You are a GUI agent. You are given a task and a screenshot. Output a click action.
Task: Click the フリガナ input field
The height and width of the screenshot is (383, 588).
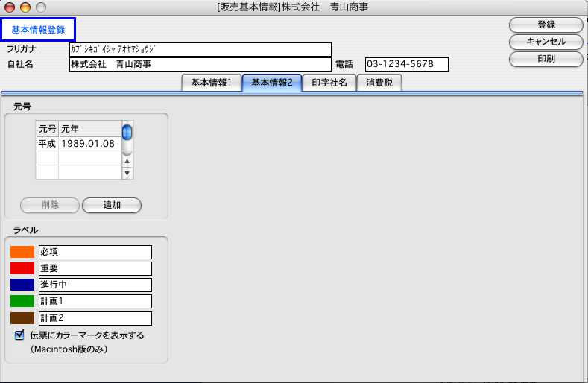(x=199, y=49)
